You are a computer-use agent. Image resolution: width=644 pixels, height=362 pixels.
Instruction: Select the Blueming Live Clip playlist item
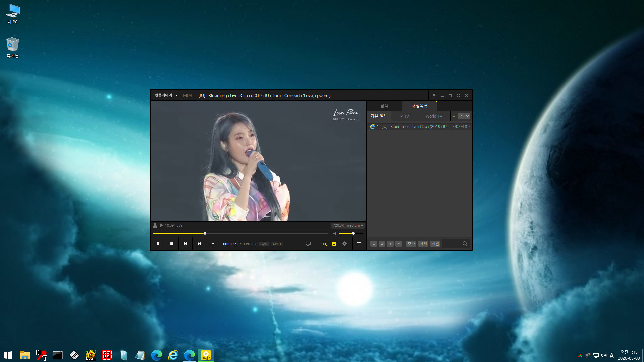pos(420,126)
